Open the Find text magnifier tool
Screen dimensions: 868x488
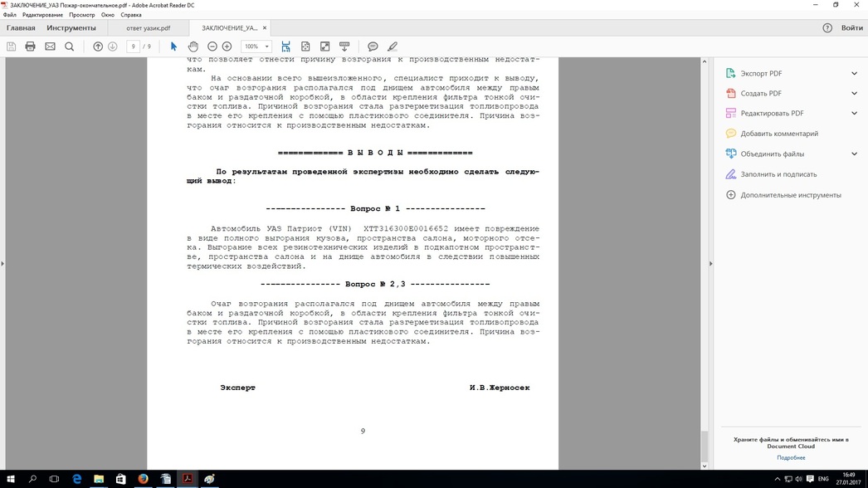[x=70, y=46]
